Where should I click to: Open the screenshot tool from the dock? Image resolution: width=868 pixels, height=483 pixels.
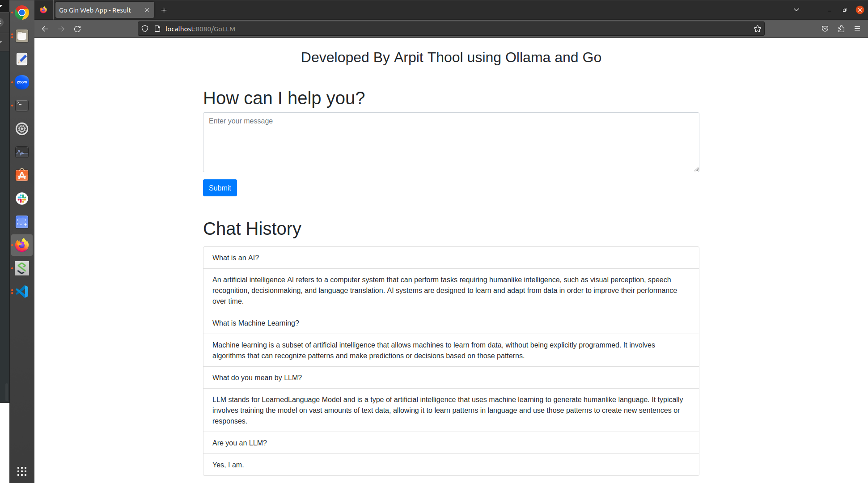point(21,221)
